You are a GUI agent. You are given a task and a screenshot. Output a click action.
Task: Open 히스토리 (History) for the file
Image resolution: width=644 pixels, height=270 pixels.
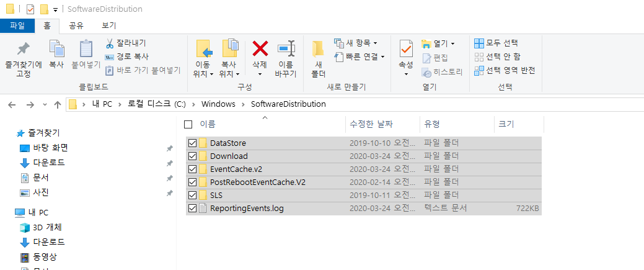pyautogui.click(x=442, y=73)
